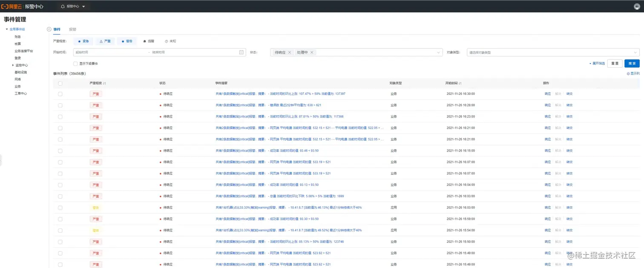Collapse the 全局事件组 tree node arrow
Viewport: 644px width, 268px height.
click(x=7, y=29)
